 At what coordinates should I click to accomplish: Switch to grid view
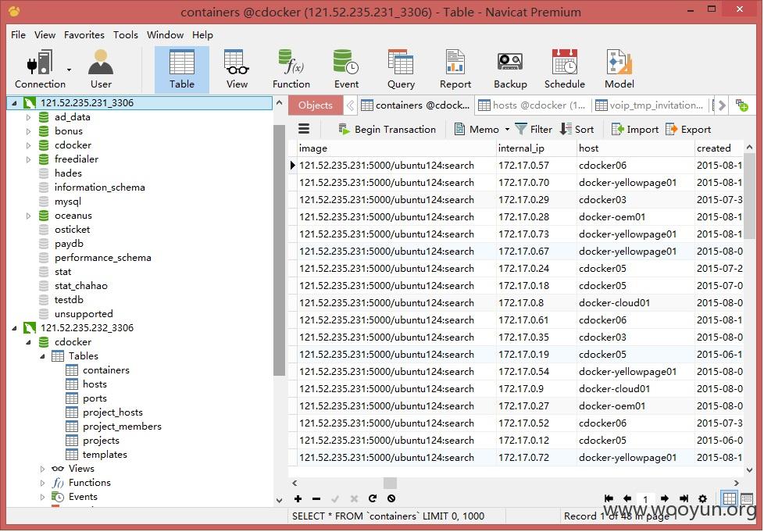coord(730,498)
